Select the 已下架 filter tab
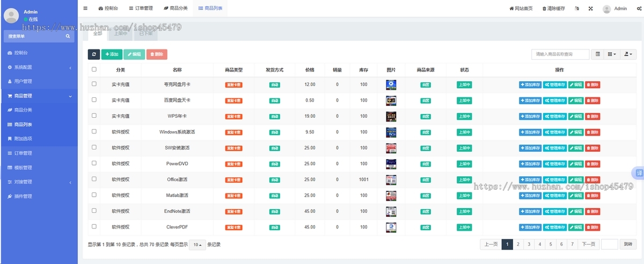The image size is (644, 264). pyautogui.click(x=145, y=33)
